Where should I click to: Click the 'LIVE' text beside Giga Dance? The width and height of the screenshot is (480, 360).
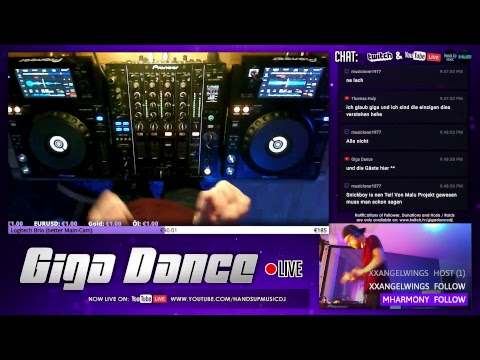click(291, 269)
